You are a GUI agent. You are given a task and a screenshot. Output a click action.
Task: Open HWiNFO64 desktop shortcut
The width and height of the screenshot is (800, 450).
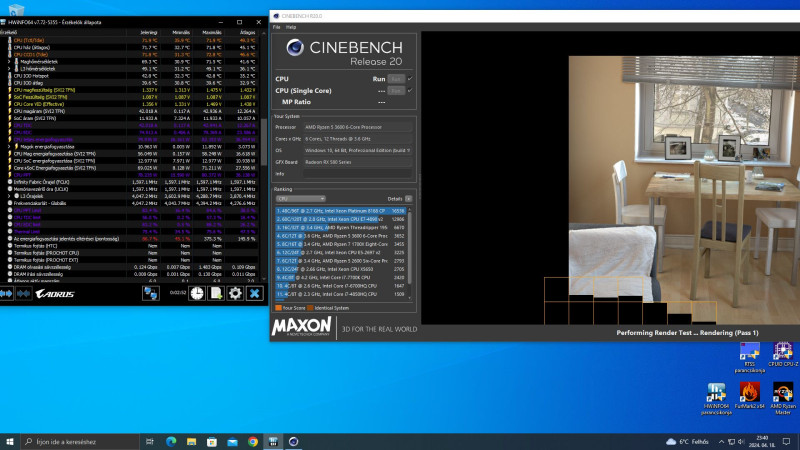point(716,399)
